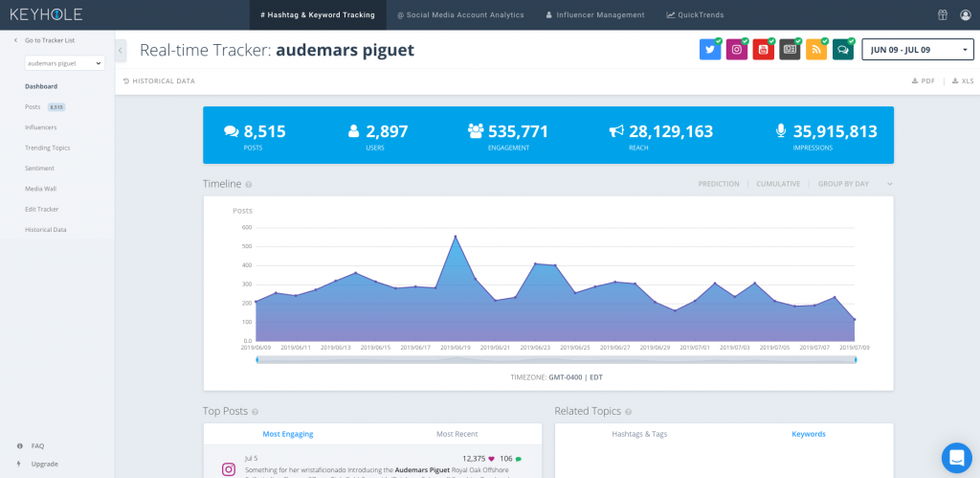Open Hashtag & Keyword Tracking tab
The width and height of the screenshot is (980, 478).
318,15
